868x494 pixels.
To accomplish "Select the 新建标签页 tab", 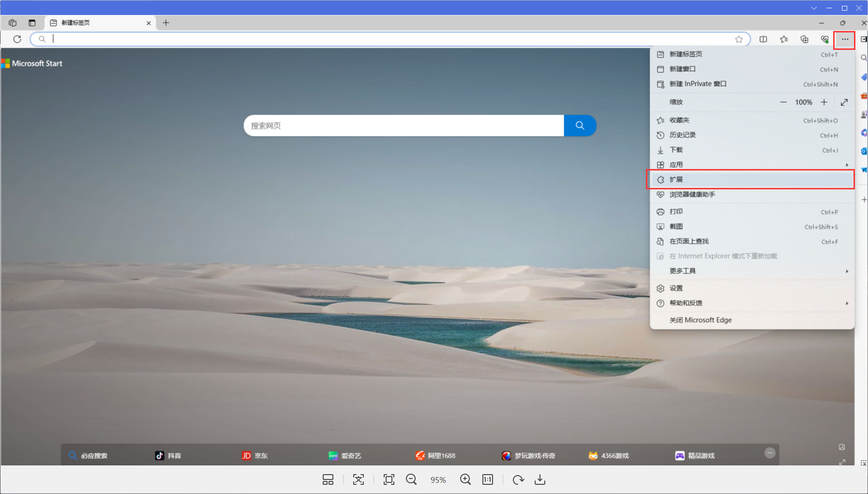I will [x=100, y=23].
